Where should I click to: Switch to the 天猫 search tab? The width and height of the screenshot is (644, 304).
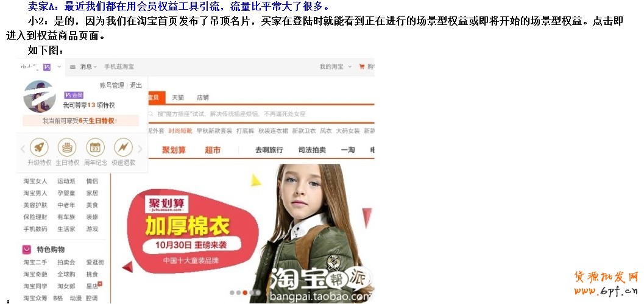pos(178,97)
